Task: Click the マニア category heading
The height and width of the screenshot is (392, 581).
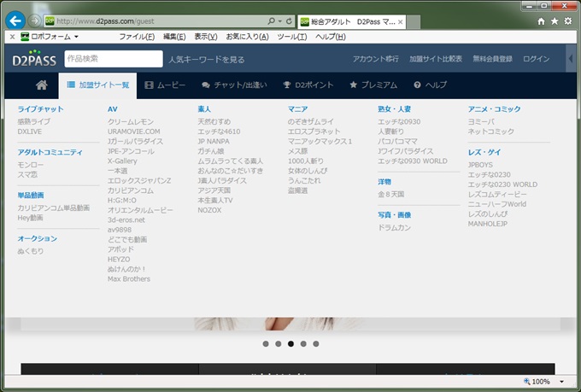Action: (298, 109)
